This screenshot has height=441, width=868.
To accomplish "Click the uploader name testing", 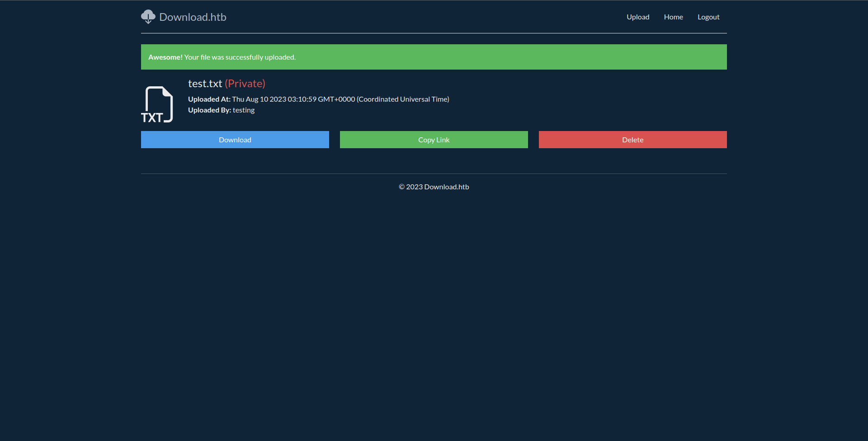I will pyautogui.click(x=244, y=110).
